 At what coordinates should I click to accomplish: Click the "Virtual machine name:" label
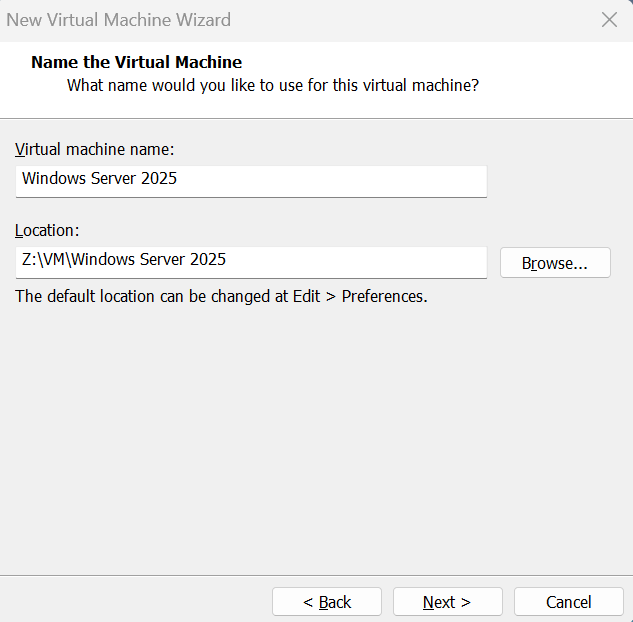point(94,149)
